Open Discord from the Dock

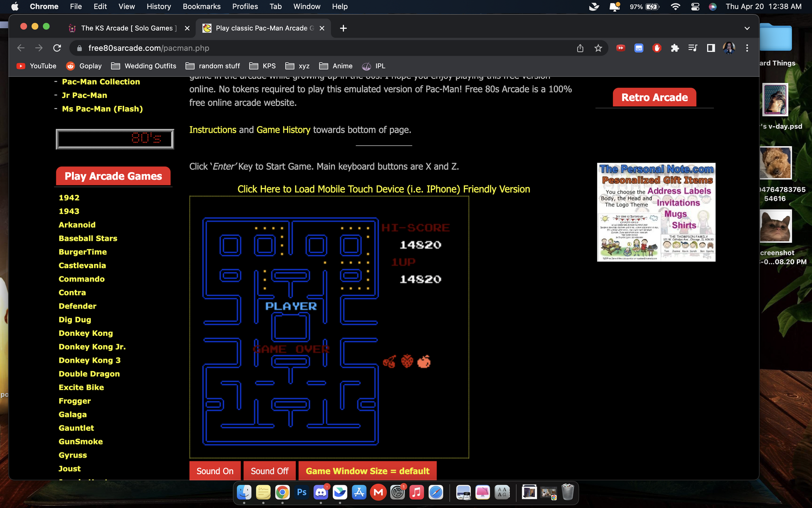coord(321,492)
